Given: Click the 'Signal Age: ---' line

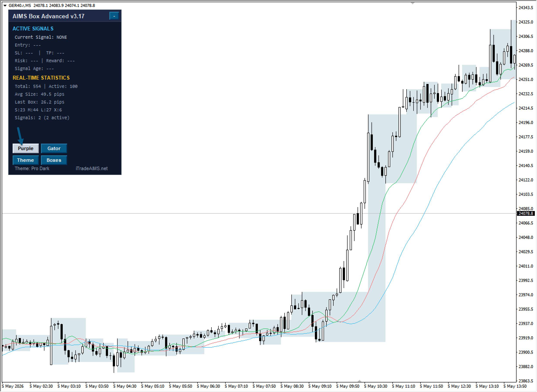Looking at the screenshot, I should [34, 69].
